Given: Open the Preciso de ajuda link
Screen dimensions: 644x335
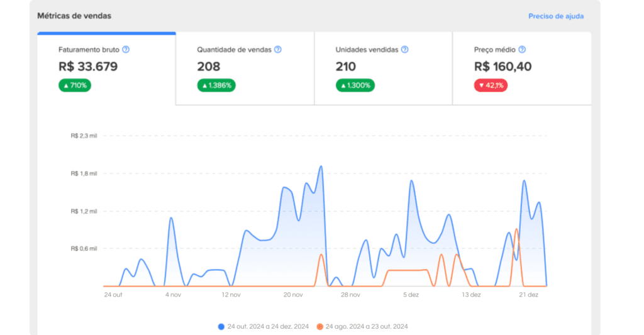Looking at the screenshot, I should 555,16.
